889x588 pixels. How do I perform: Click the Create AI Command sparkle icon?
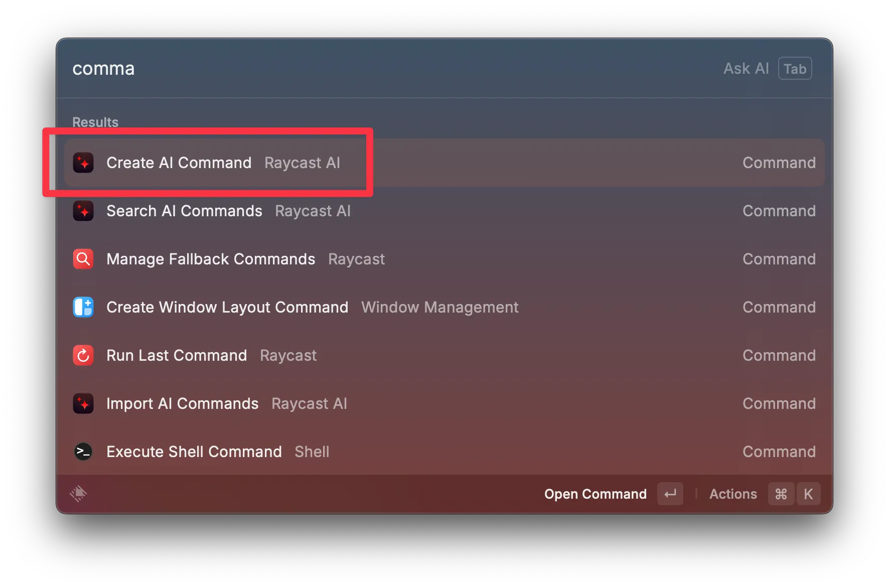click(x=83, y=163)
